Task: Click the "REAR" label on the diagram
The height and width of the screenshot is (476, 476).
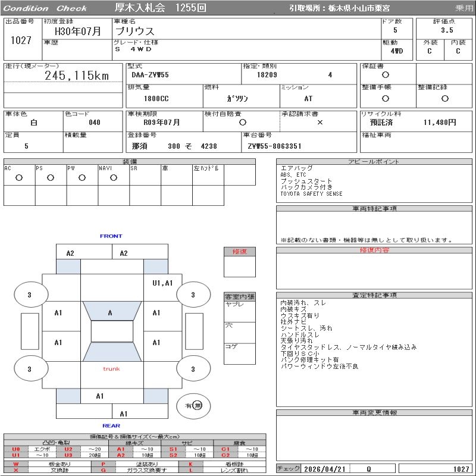Action: coord(111,426)
